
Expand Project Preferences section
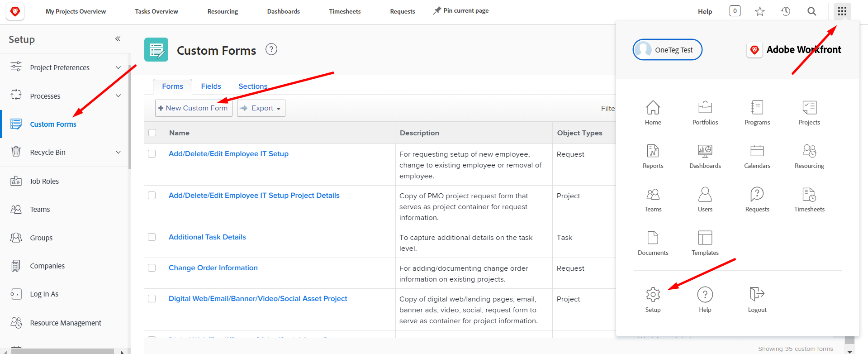coord(118,67)
